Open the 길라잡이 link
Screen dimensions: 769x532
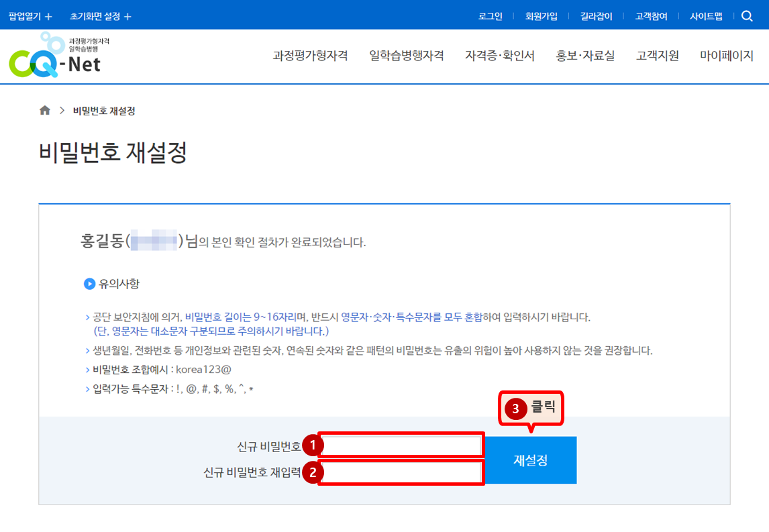pos(597,16)
